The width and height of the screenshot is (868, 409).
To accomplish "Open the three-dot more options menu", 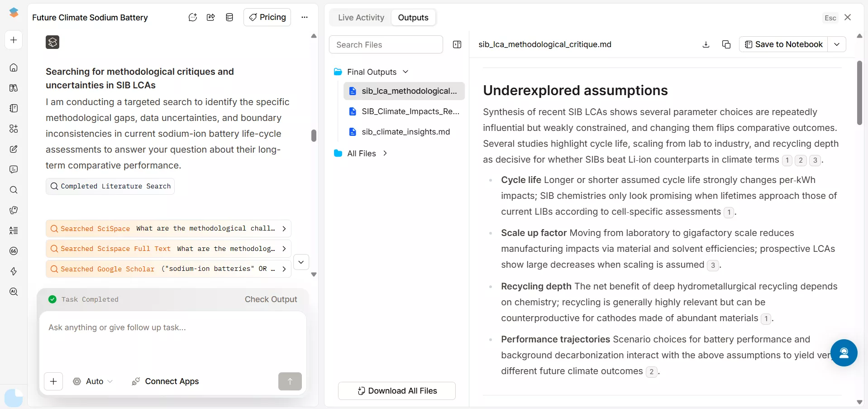I will [x=305, y=17].
